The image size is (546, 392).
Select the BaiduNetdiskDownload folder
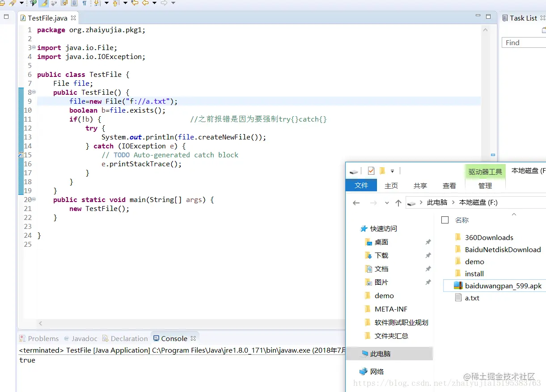pos(503,249)
